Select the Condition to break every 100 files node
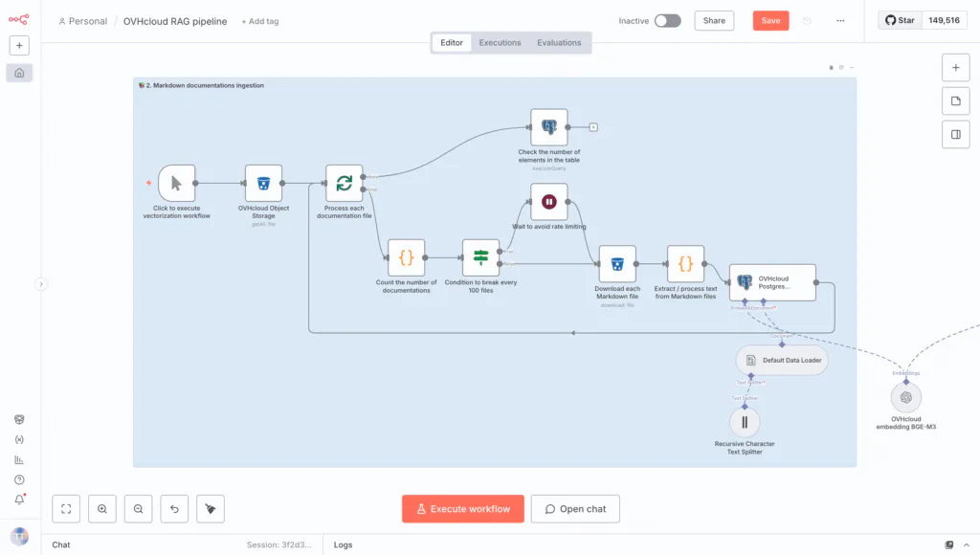The height and width of the screenshot is (555, 980). [480, 257]
